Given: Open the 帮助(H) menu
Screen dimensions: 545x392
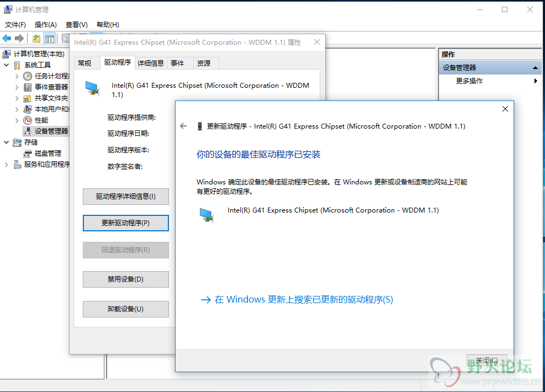Looking at the screenshot, I should coord(108,25).
